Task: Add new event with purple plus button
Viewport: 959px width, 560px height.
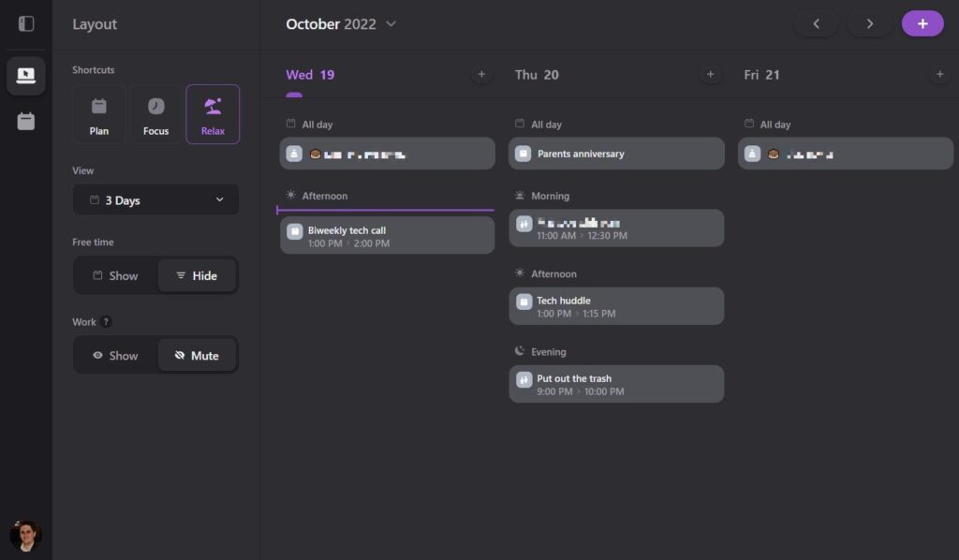Action: [x=922, y=23]
